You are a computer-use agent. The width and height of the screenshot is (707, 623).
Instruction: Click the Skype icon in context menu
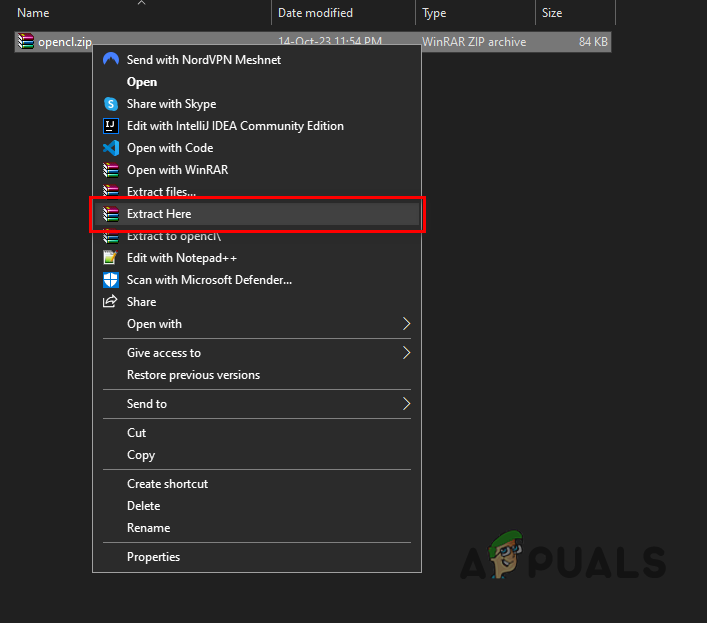(111, 104)
